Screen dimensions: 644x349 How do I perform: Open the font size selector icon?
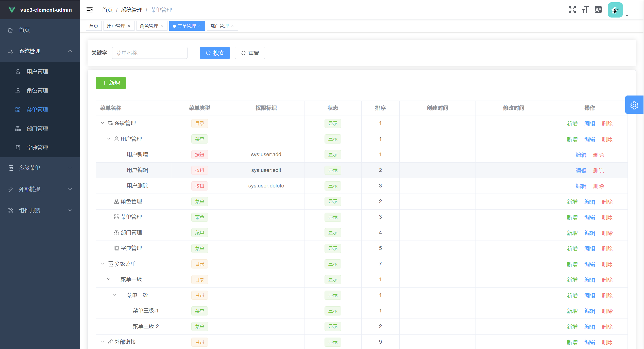coord(585,10)
